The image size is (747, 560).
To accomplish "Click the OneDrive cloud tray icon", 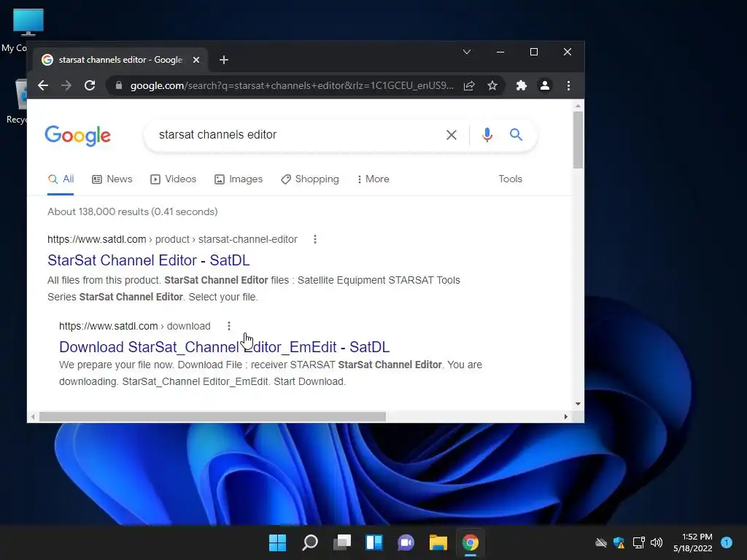I will tap(601, 542).
